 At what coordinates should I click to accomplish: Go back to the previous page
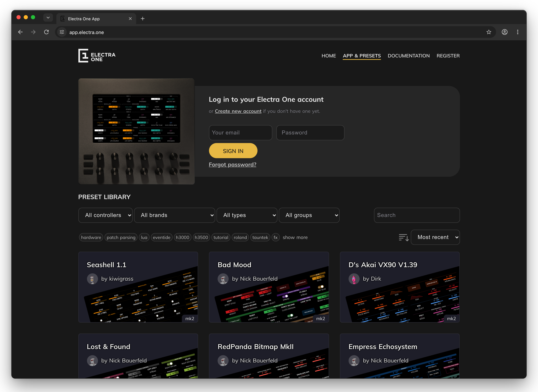[x=20, y=32]
